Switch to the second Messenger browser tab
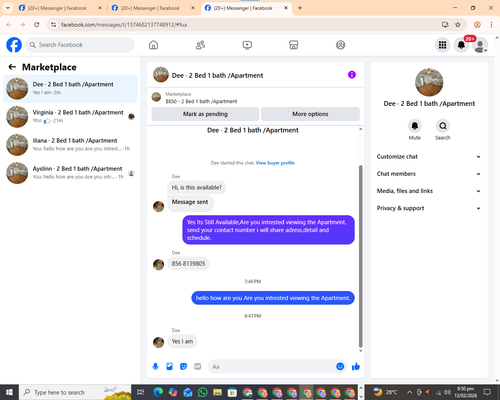Screen dimensions: 500x400 tap(149, 8)
